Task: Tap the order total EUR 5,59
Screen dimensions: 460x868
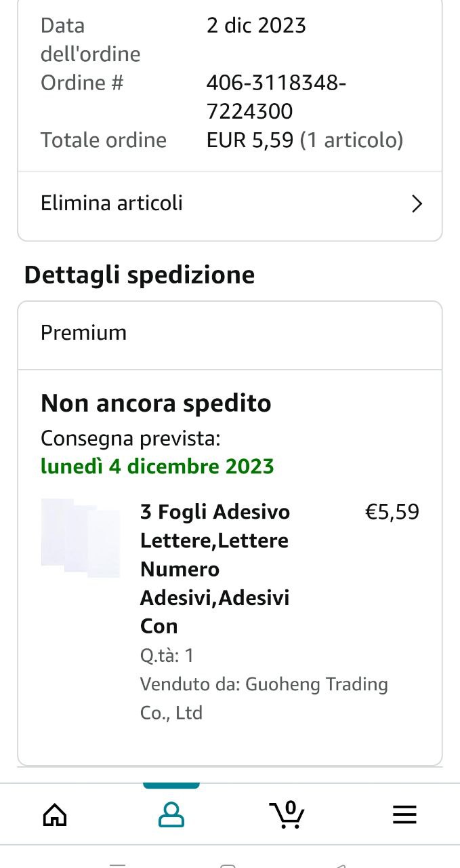Action: pyautogui.click(x=250, y=140)
